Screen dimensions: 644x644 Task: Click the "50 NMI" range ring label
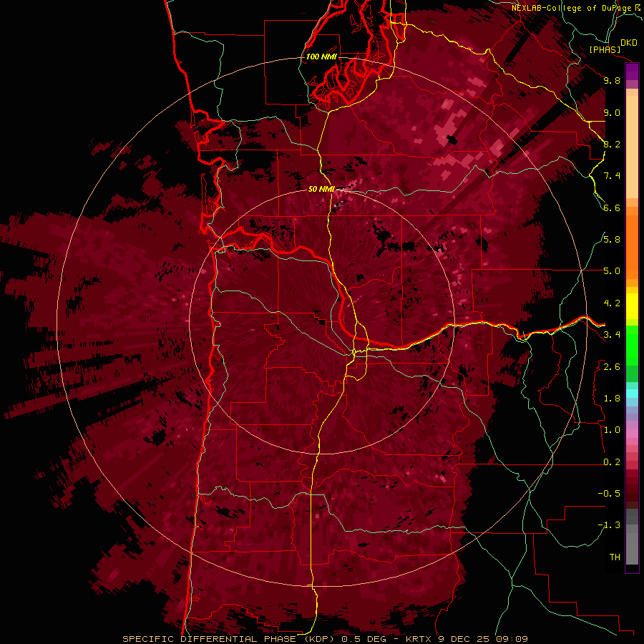321,189
